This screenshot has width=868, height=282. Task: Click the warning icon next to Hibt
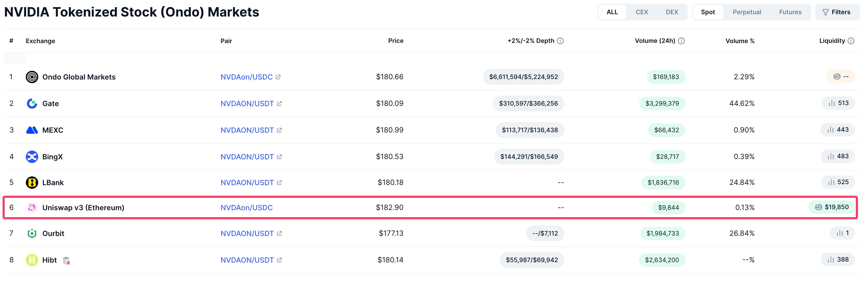66,261
